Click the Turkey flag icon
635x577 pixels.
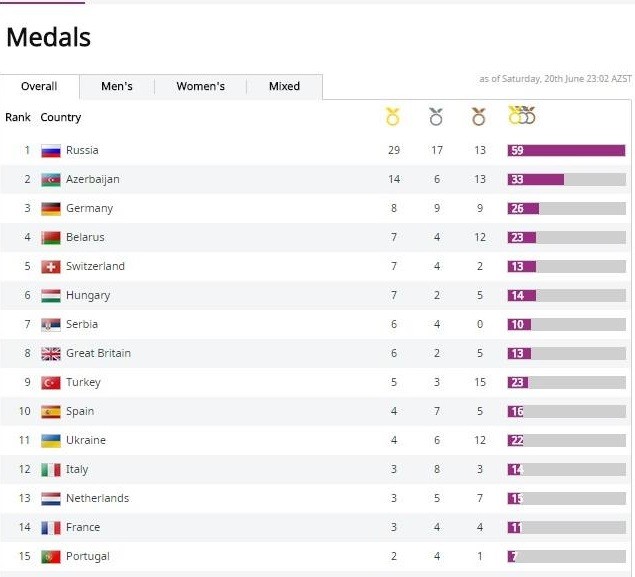51,383
